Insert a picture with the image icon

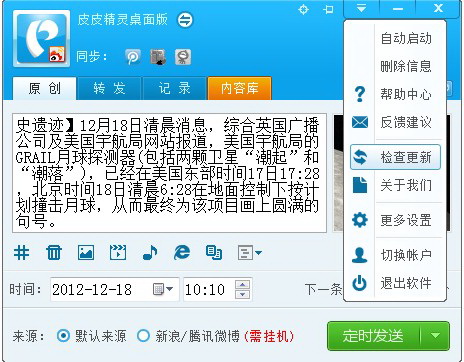coord(86,252)
